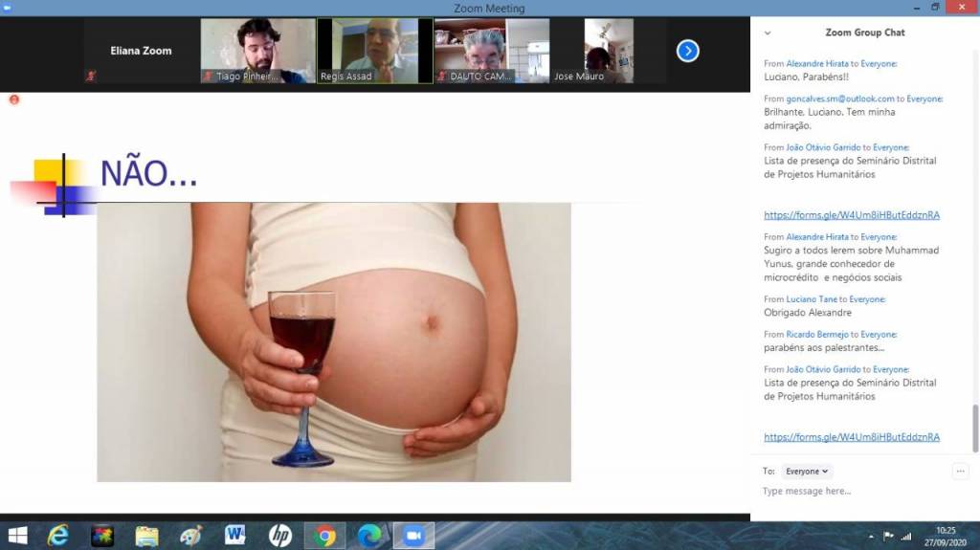Open File Explorer from the taskbar

click(146, 536)
